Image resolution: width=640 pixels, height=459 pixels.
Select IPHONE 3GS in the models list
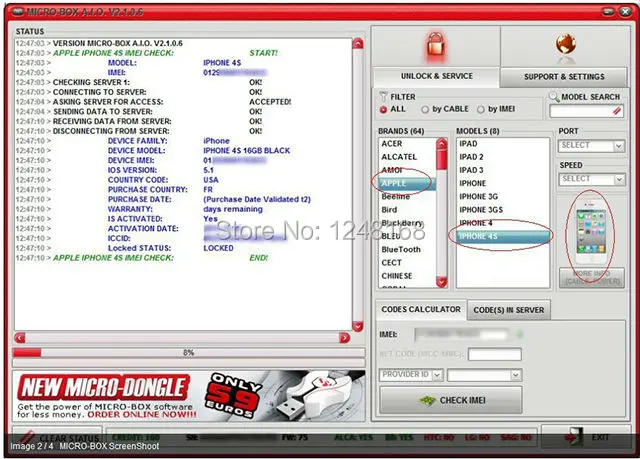481,210
